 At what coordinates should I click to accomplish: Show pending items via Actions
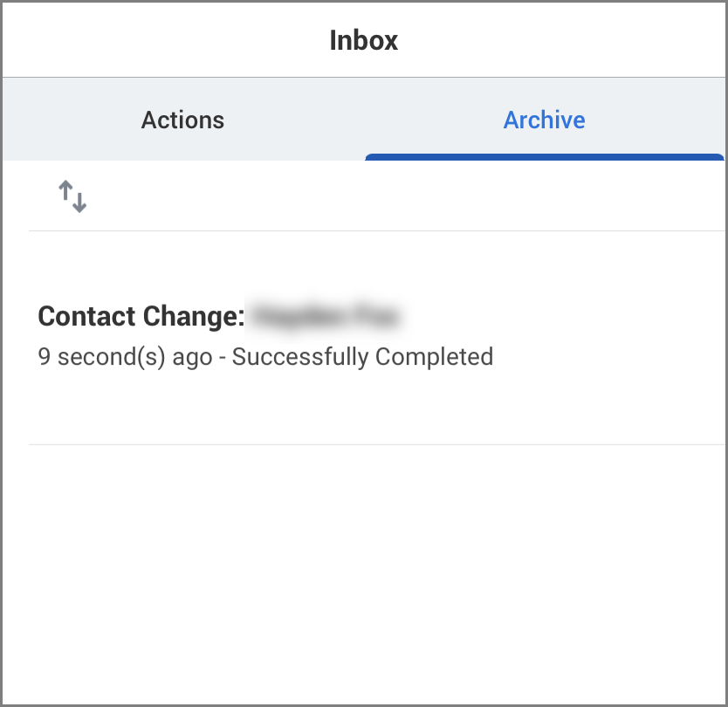coord(182,120)
